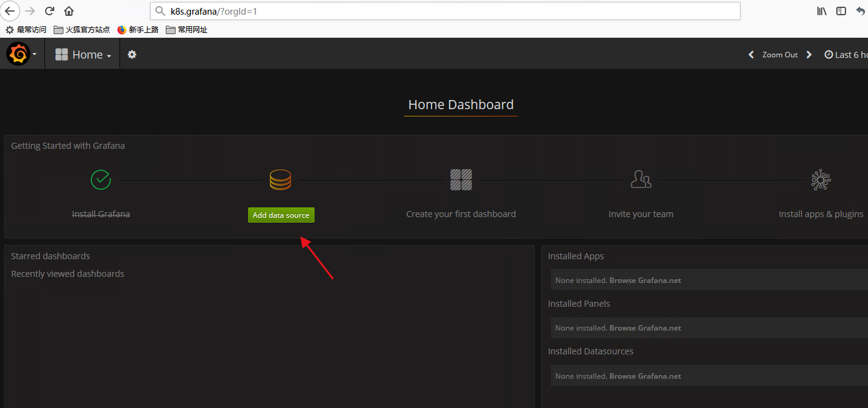The height and width of the screenshot is (408, 868).
Task: Go to the browser home page icon
Action: click(x=69, y=11)
